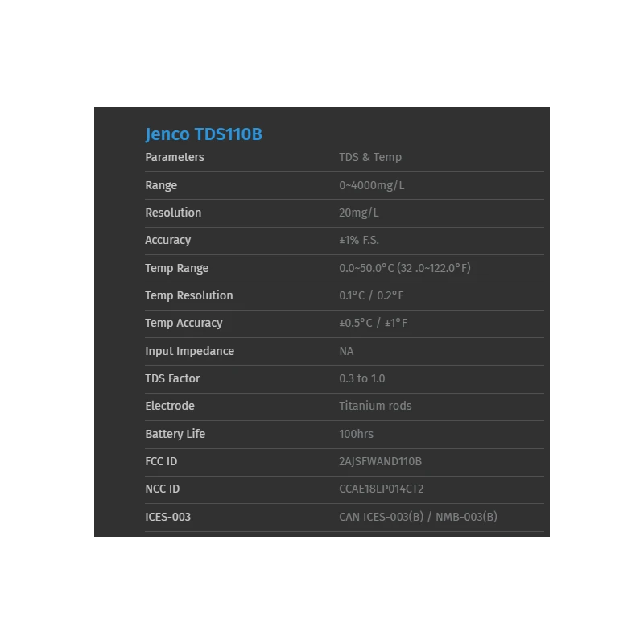Select the Range specification label
The height and width of the screenshot is (644, 644).
coord(161,185)
